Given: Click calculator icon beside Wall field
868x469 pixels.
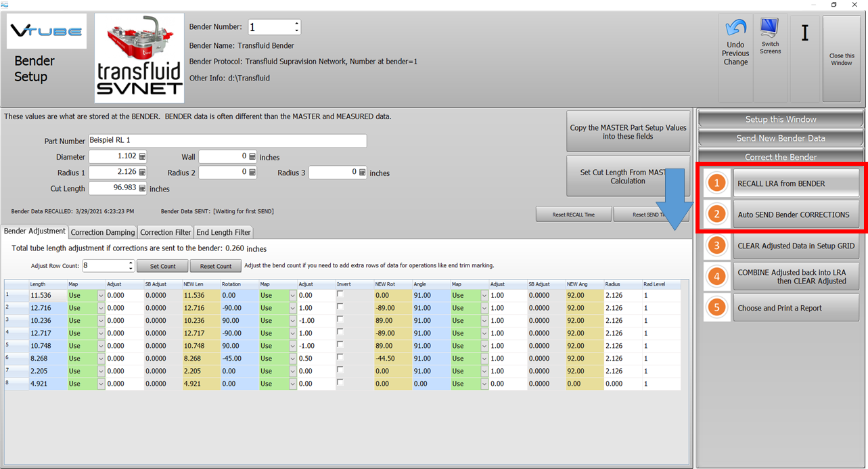Looking at the screenshot, I should pos(252,157).
